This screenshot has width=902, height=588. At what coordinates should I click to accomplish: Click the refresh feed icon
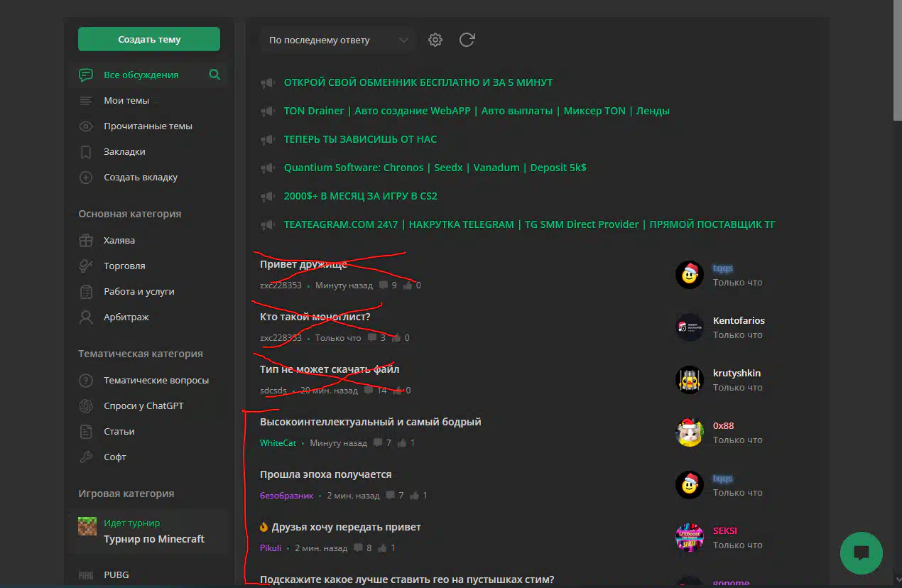pos(467,40)
